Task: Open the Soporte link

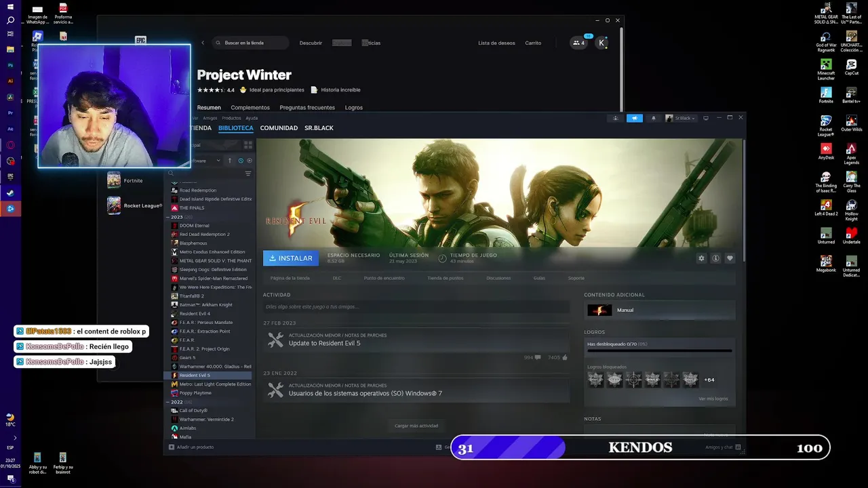Action: (576, 278)
